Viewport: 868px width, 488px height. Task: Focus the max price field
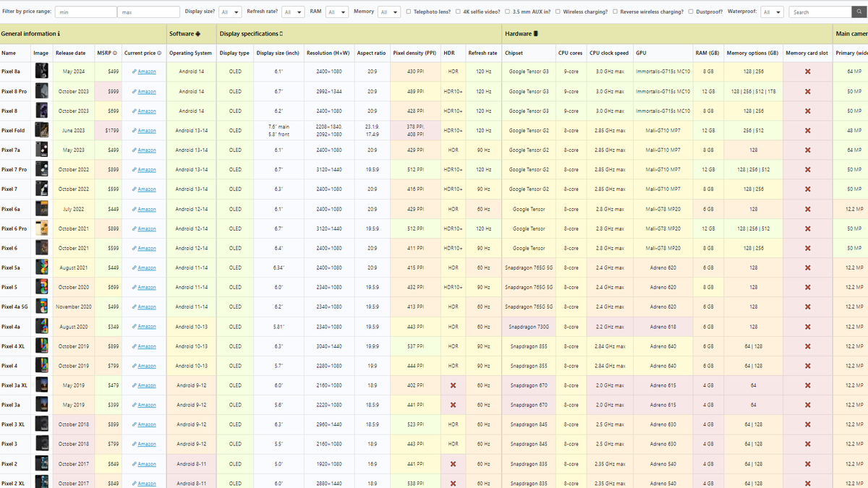coord(148,12)
